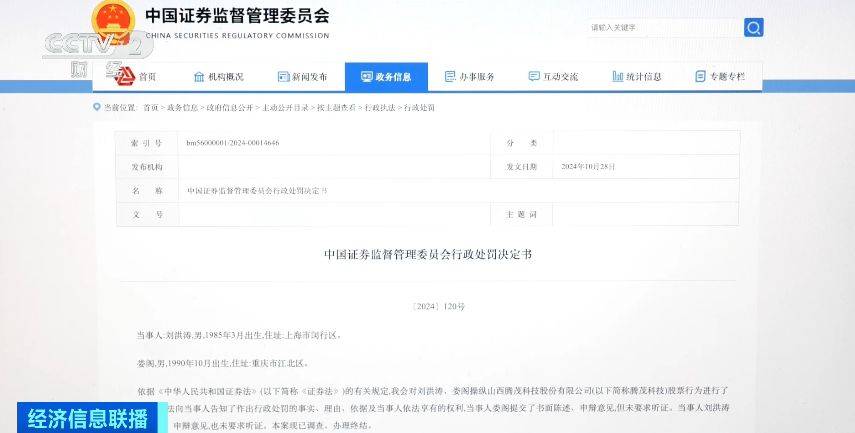Click the red home logo icon beside 首页

tap(123, 75)
